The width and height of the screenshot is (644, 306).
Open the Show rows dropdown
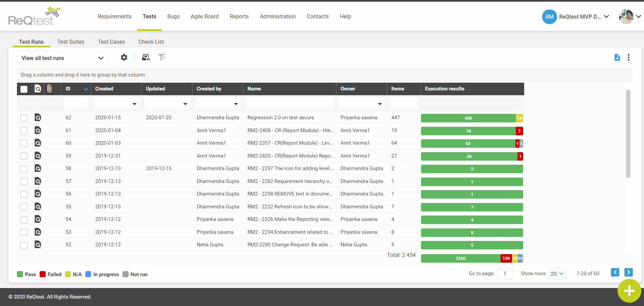pyautogui.click(x=557, y=274)
